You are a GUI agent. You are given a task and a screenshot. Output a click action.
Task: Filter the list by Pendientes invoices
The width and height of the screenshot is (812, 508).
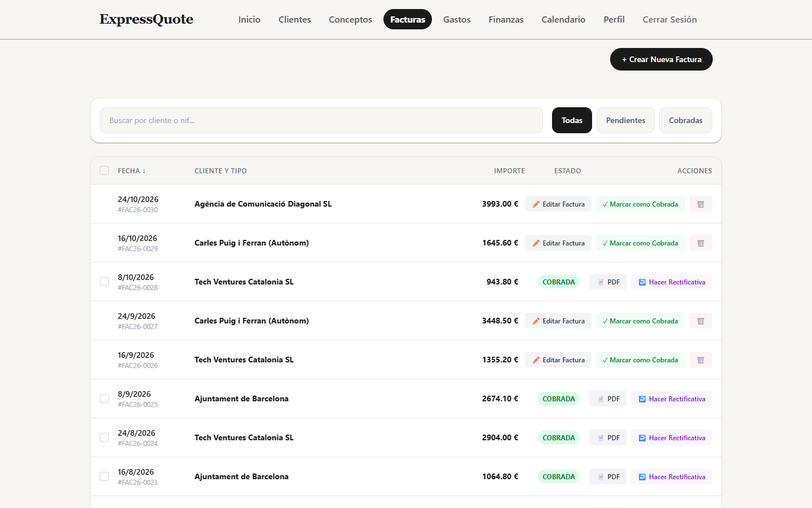(625, 120)
